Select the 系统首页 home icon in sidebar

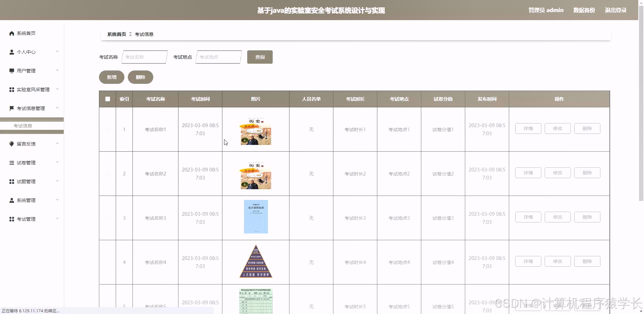pyautogui.click(x=11, y=33)
